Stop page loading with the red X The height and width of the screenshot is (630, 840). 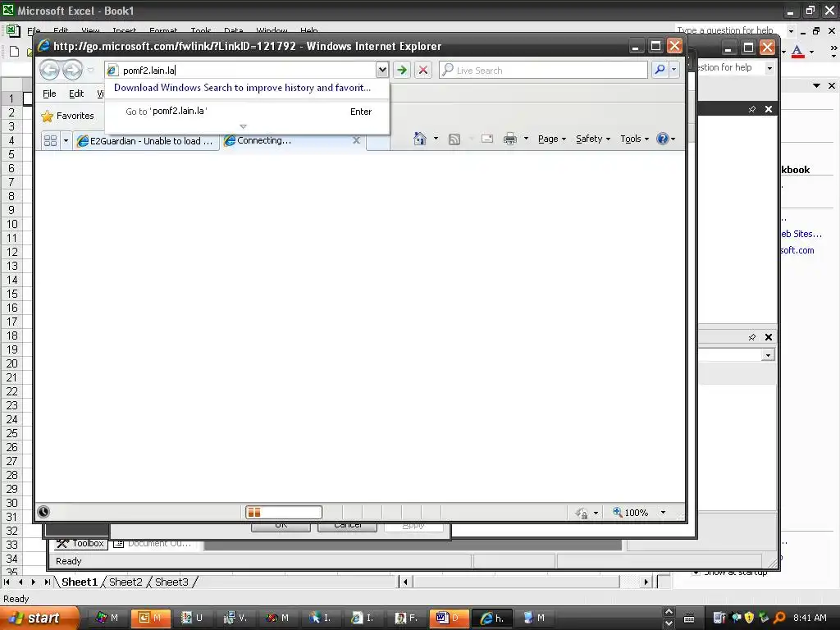422,70
